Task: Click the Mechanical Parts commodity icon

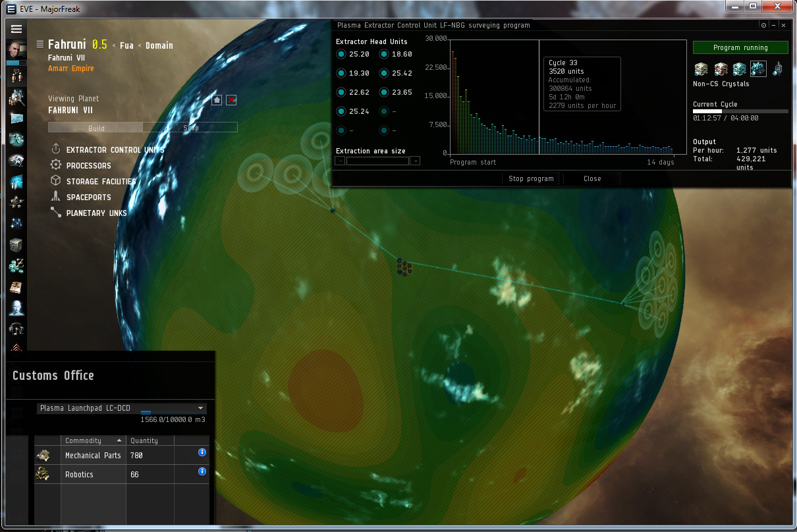Action: click(43, 455)
